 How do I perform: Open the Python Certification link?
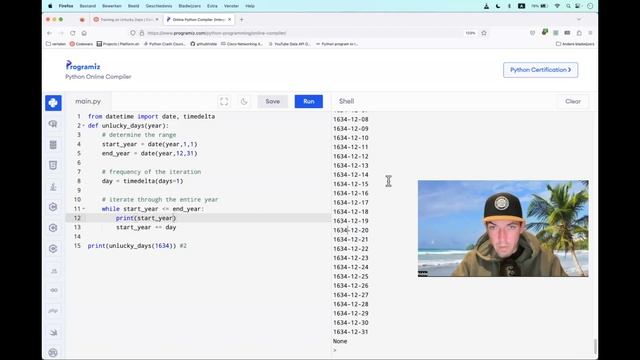pos(540,70)
